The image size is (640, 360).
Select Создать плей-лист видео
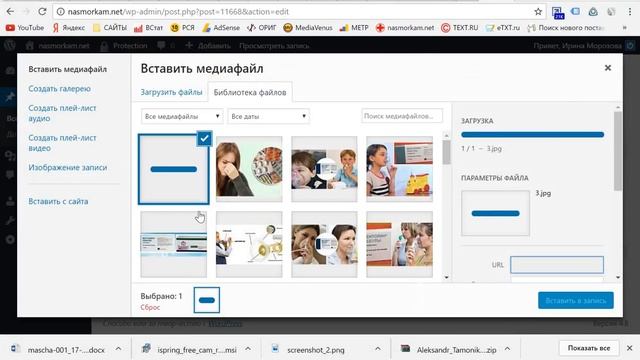62,143
